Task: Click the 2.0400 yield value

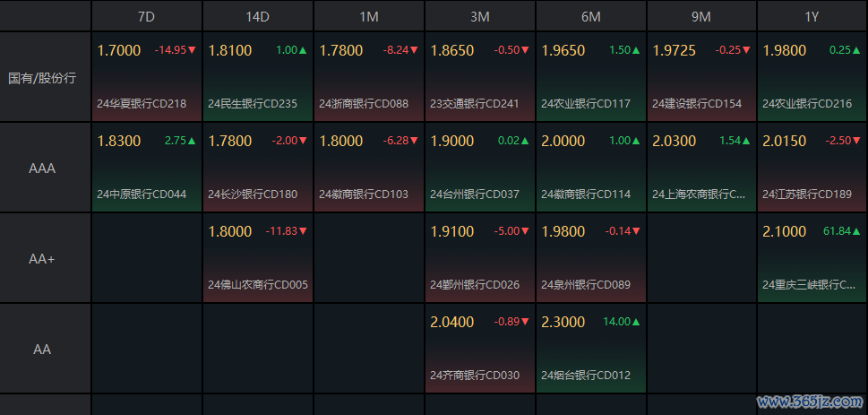Action: pyautogui.click(x=452, y=322)
